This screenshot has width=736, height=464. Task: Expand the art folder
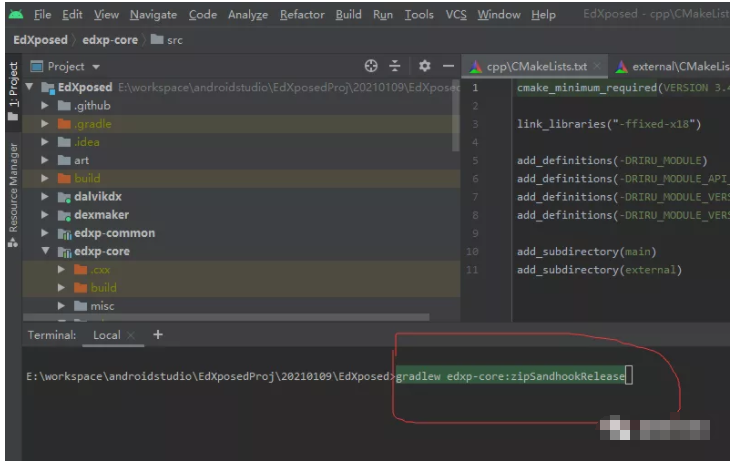click(45, 160)
